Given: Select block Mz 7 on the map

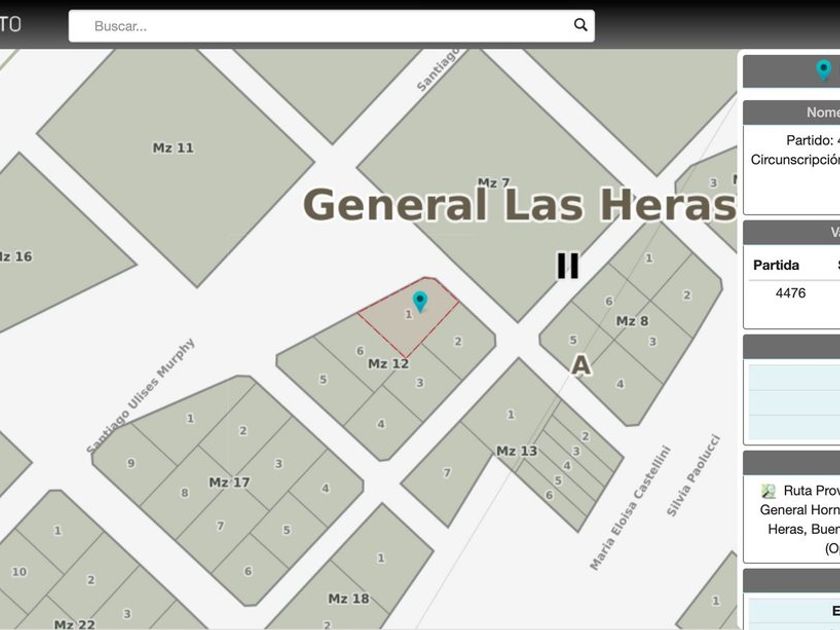Looking at the screenshot, I should [x=493, y=182].
